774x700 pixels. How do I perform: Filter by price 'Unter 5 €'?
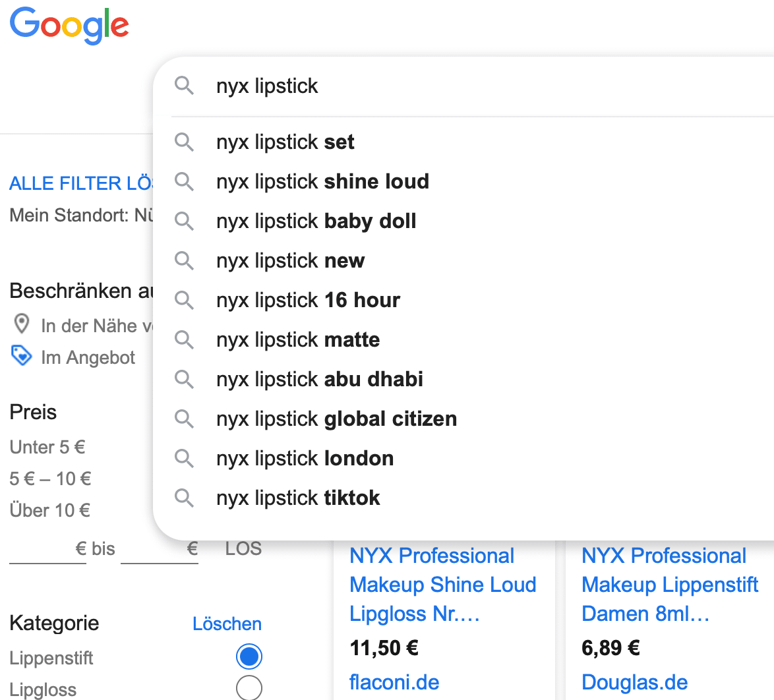coord(47,448)
